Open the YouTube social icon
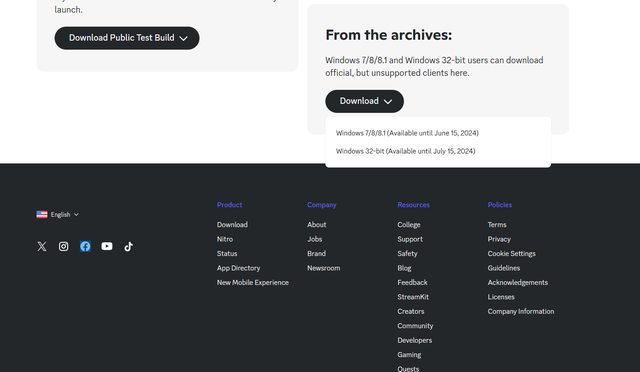 tap(107, 246)
